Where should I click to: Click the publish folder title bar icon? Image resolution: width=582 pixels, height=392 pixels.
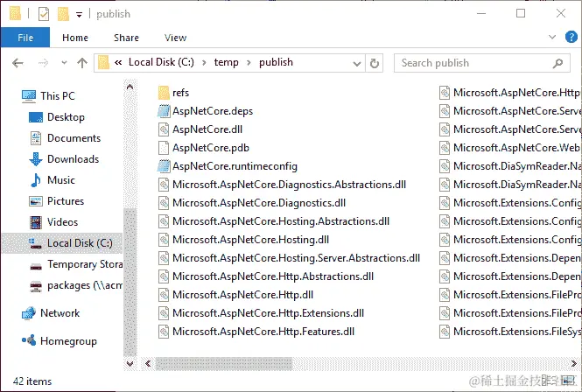click(x=16, y=14)
